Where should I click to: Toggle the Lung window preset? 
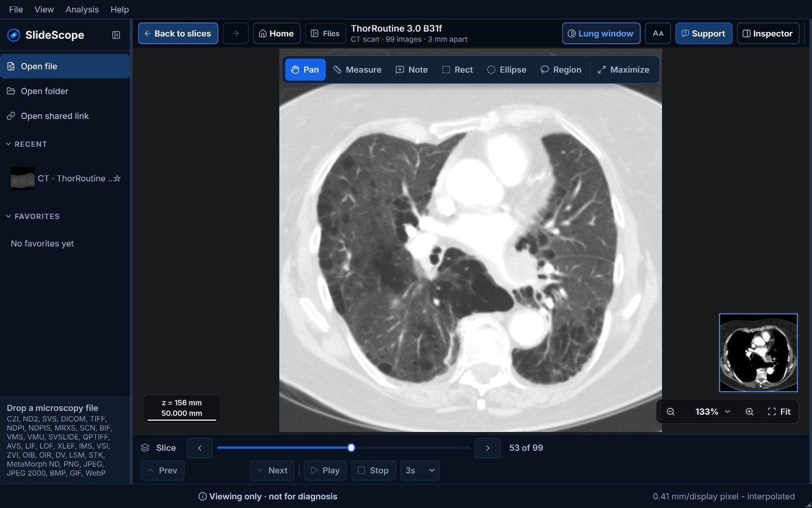point(601,34)
